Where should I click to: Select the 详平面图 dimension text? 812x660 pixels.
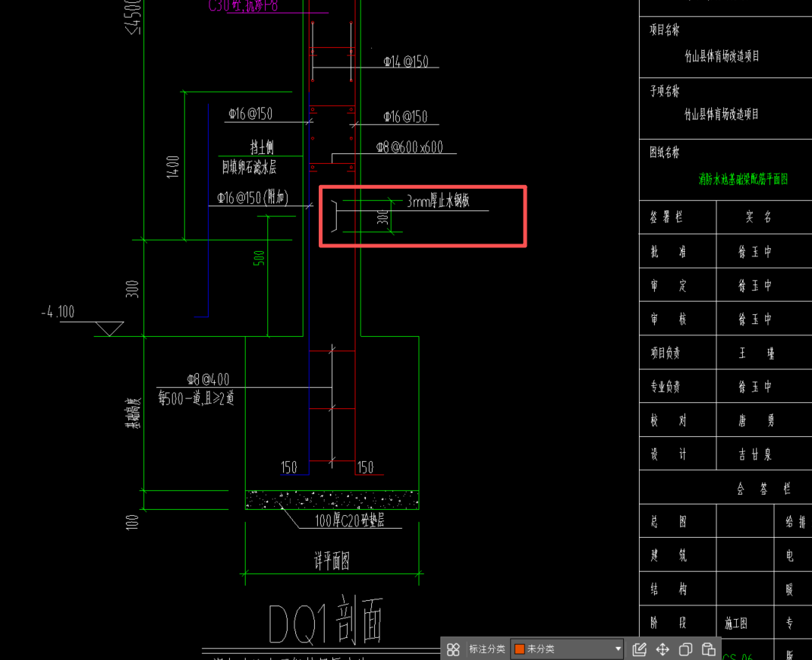[332, 561]
